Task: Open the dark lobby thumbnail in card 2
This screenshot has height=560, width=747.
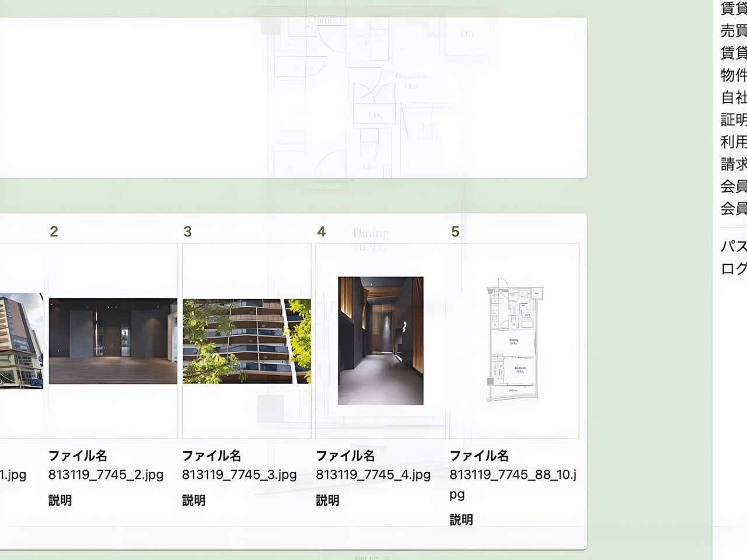Action: (x=113, y=341)
